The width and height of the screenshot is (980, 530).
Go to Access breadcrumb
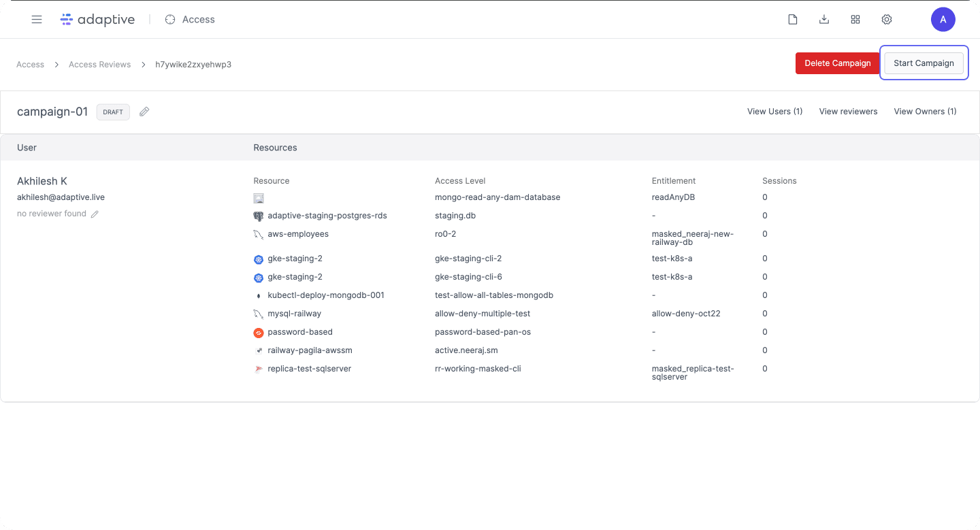coord(30,65)
